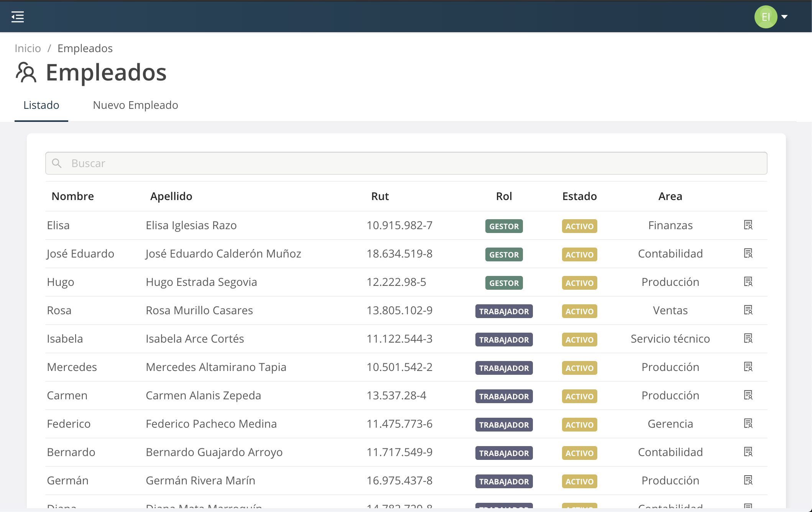
Task: Select Rut 12.222.98-5
Action: 396,282
